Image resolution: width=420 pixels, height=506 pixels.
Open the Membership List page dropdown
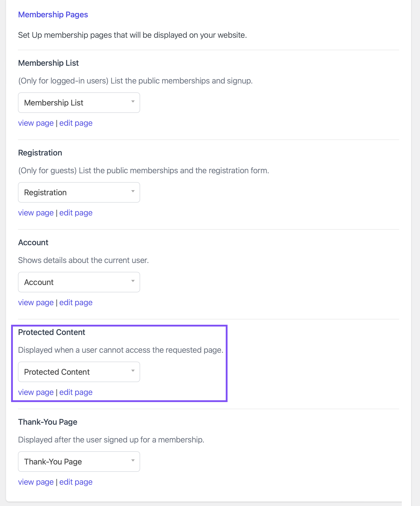79,103
